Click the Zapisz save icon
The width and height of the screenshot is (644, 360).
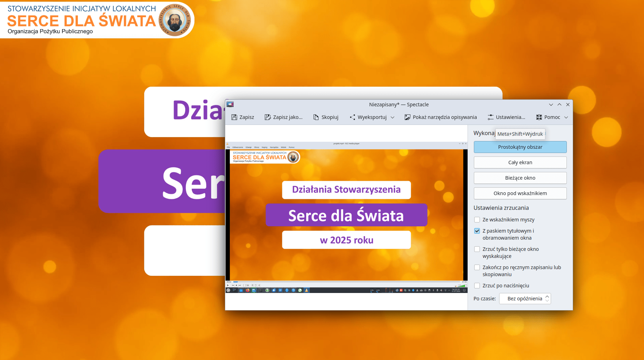[234, 117]
